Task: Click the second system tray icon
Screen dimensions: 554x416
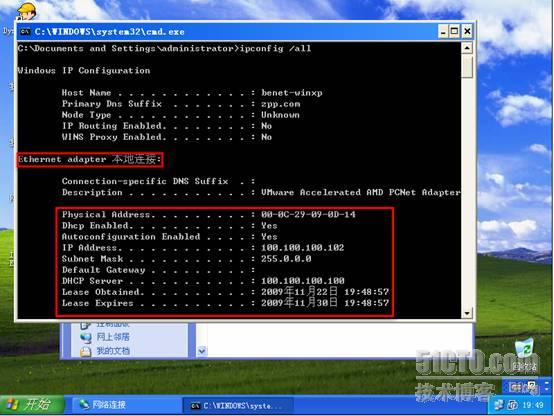Action: click(x=512, y=405)
